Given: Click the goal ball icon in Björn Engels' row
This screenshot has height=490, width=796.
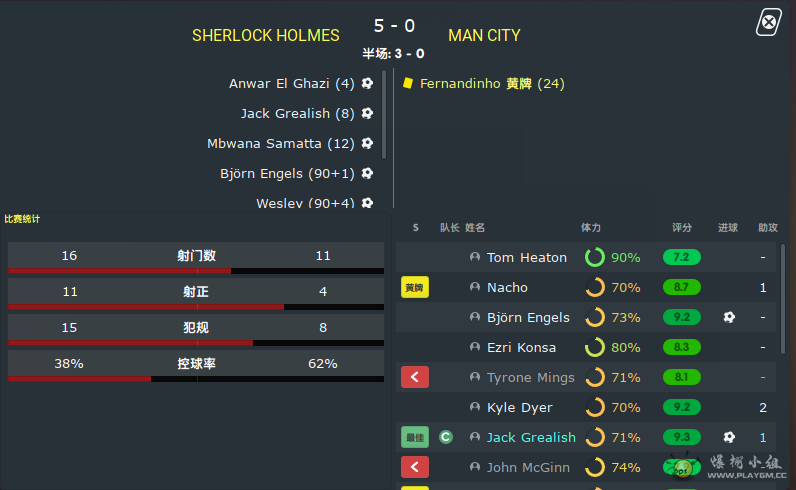Looking at the screenshot, I should [x=729, y=318].
